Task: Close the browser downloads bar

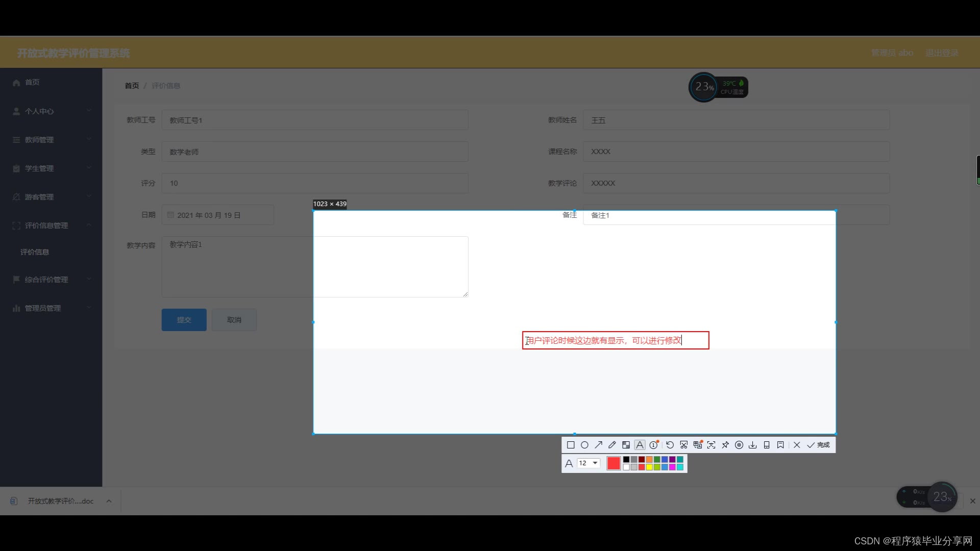Action: tap(973, 501)
